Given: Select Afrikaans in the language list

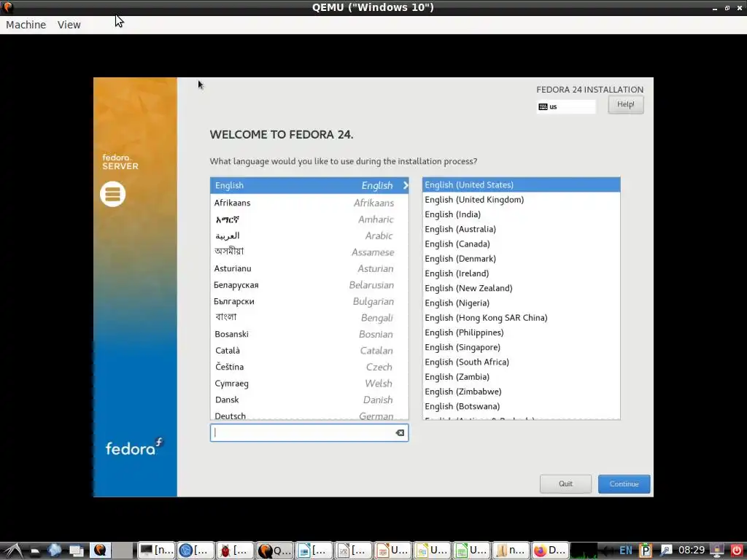Looking at the screenshot, I should (x=309, y=203).
